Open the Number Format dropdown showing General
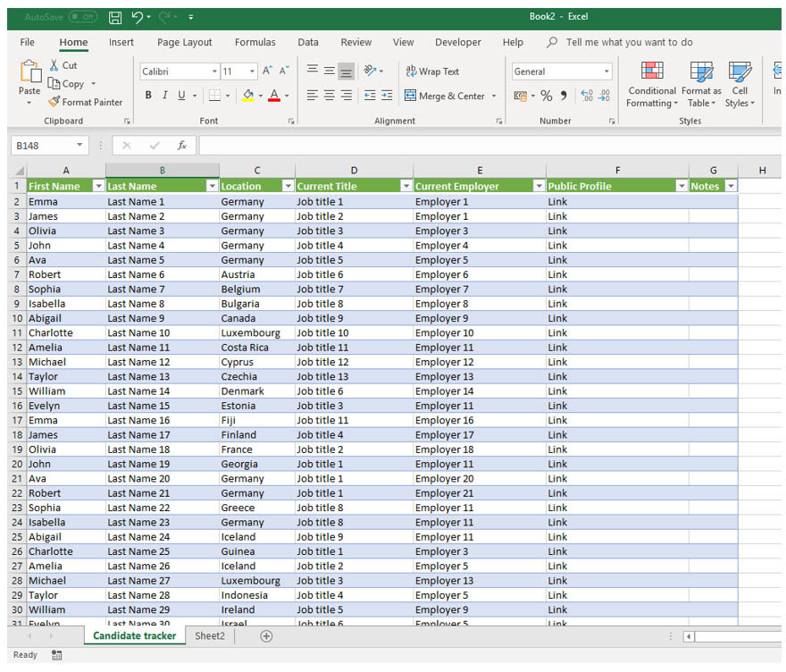Viewport: 786px width, 672px height. coord(606,71)
